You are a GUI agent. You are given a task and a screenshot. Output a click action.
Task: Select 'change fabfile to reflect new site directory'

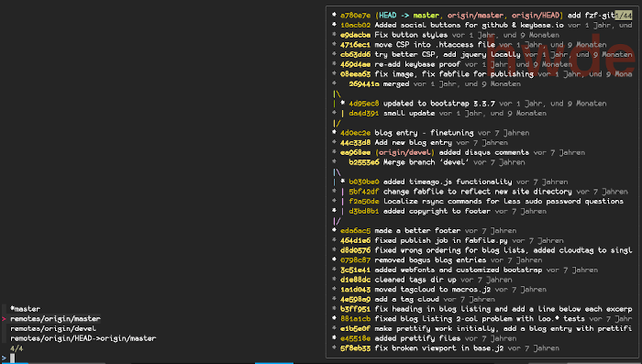(x=478, y=192)
